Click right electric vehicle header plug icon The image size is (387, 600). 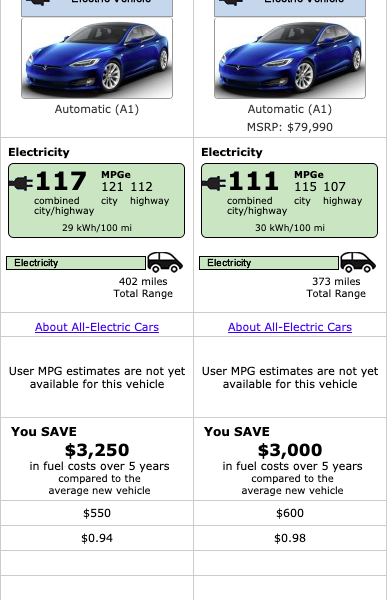pos(231,2)
